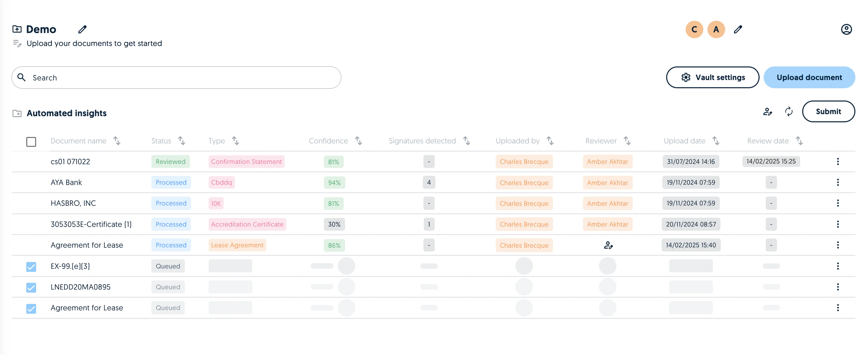868x355 pixels.
Task: Click the A member avatar
Action: pos(716,29)
